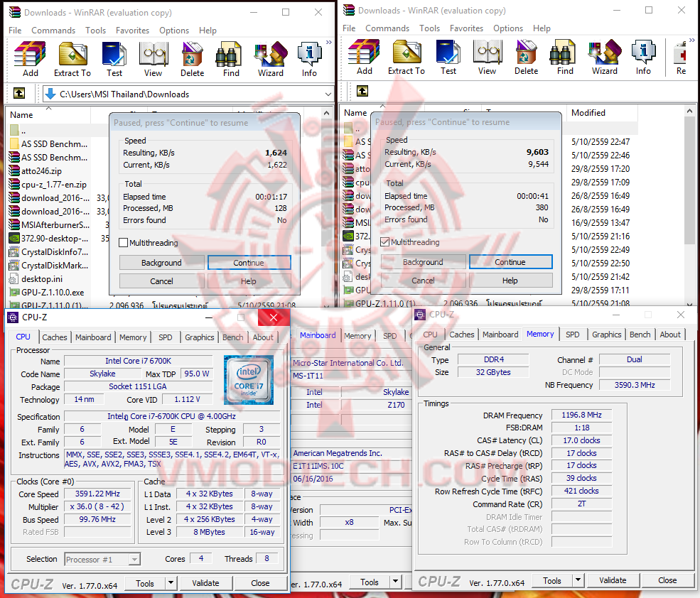
Task: Click Continue in right benchmark dialog
Action: point(510,262)
